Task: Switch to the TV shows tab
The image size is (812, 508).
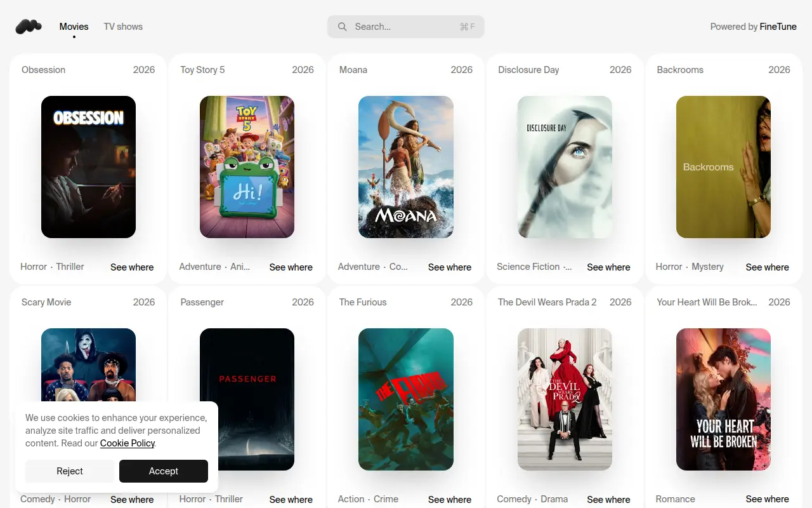Action: click(x=123, y=27)
